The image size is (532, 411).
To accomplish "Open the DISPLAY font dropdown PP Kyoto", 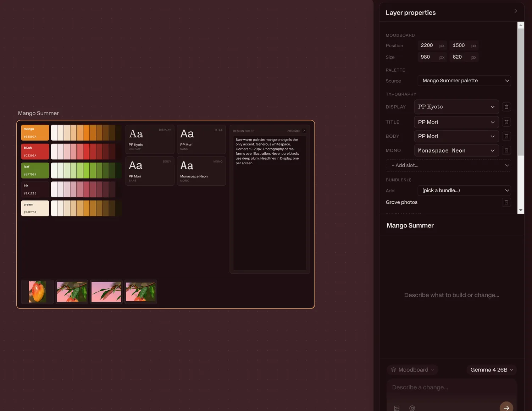I will click(x=456, y=107).
